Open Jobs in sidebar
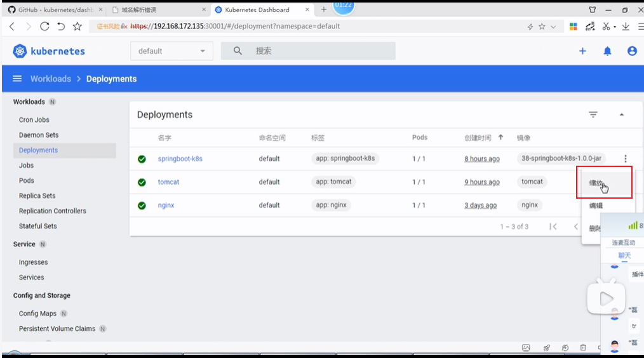Viewport: 644px width, 358px height. coord(26,165)
